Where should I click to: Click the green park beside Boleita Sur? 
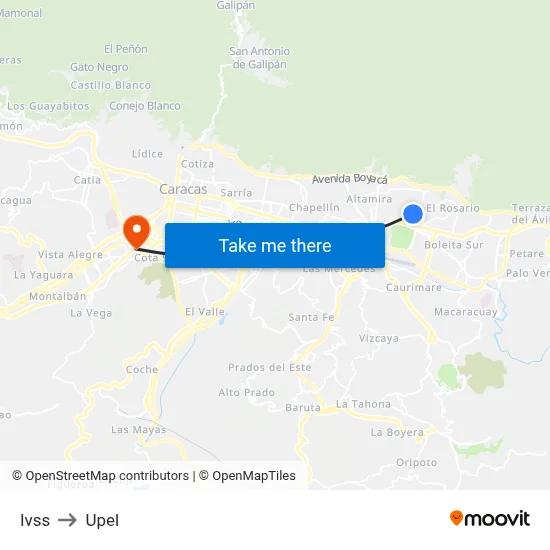[402, 237]
